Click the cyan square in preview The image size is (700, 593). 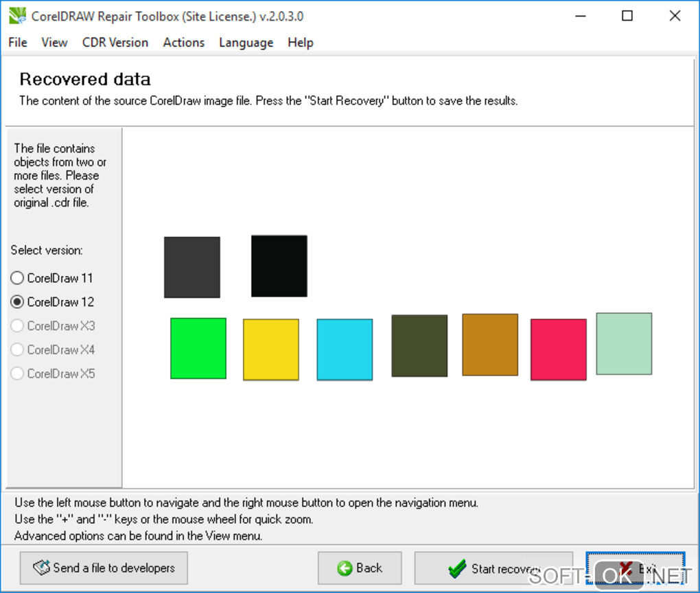tap(345, 349)
